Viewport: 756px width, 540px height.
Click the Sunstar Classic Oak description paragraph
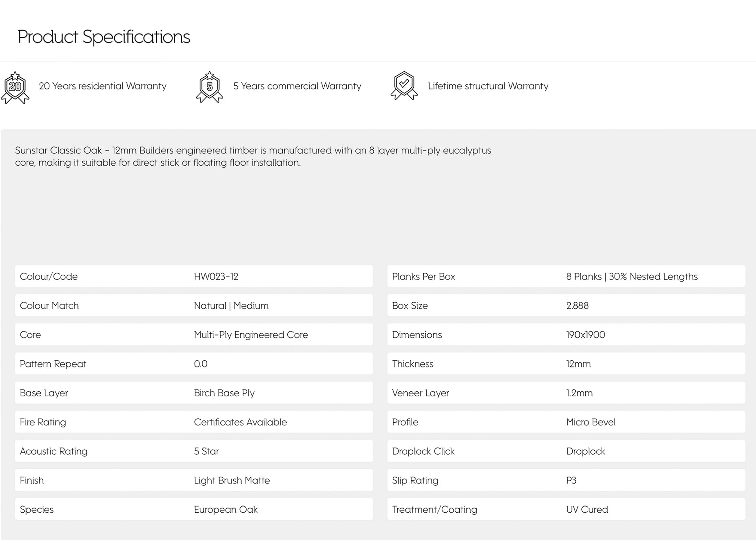pos(253,156)
